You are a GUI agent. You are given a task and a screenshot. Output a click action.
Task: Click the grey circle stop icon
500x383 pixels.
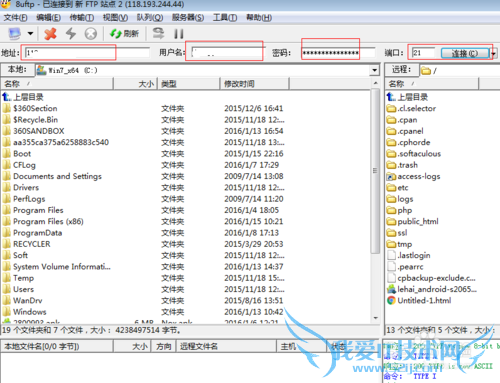91,33
